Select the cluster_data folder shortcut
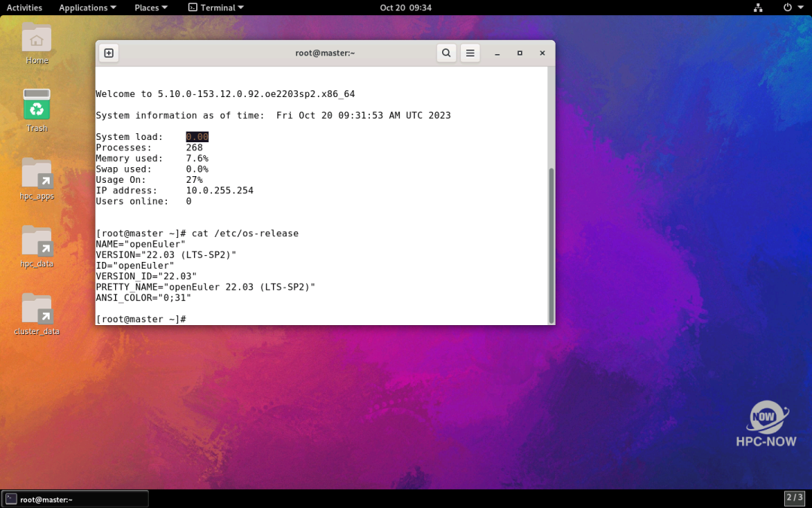The height and width of the screenshot is (508, 812). 37,315
